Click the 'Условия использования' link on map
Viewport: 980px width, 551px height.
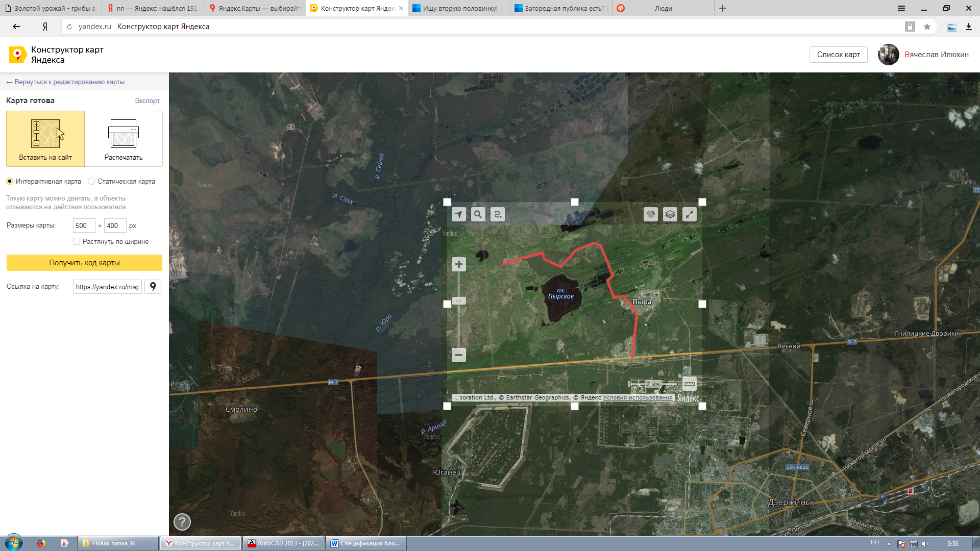click(638, 397)
